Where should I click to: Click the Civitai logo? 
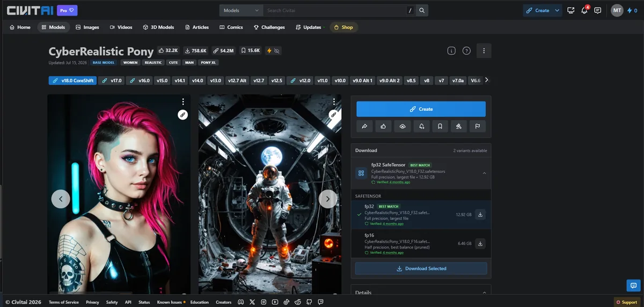29,10
